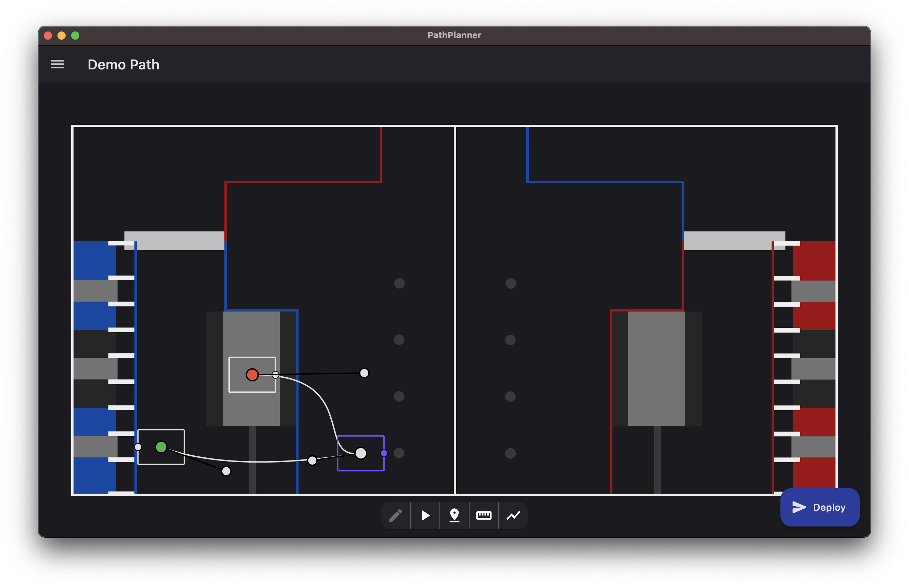Select the lower control handle below the path curve

tap(226, 471)
